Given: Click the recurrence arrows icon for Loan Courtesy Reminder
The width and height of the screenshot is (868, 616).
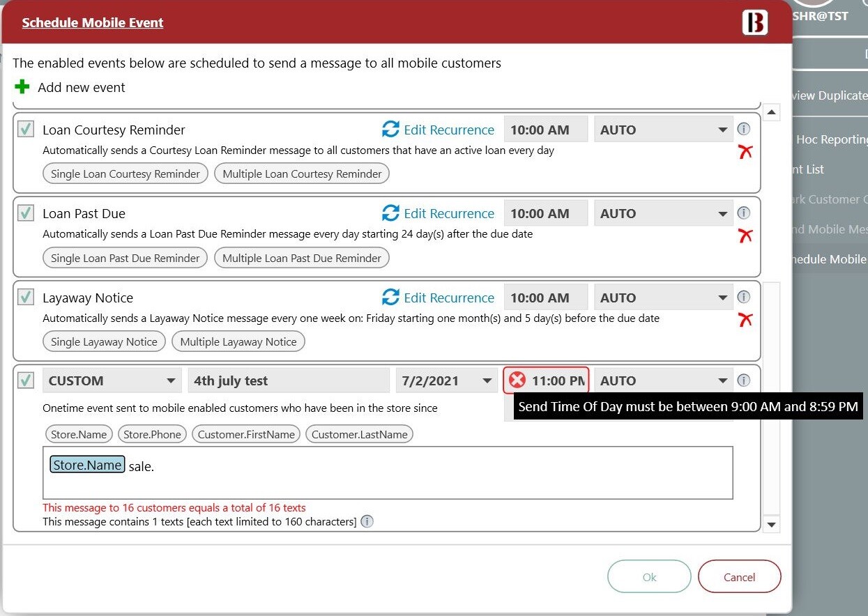Looking at the screenshot, I should point(390,130).
